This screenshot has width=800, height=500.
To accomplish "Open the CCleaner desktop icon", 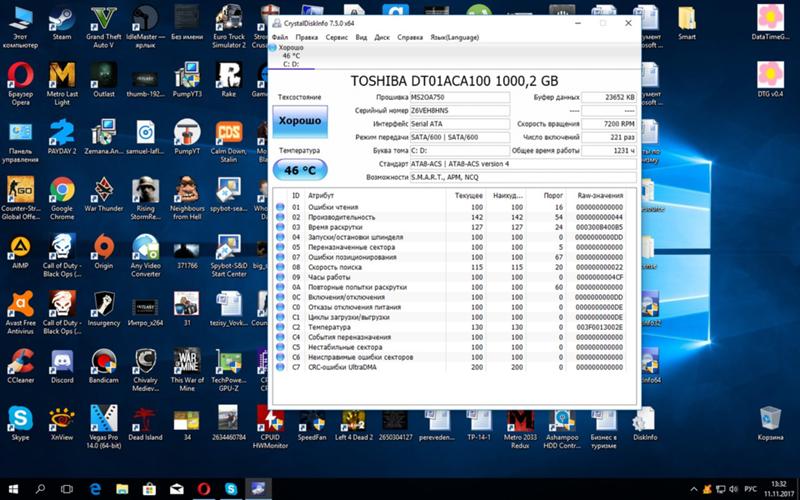I will (20, 366).
